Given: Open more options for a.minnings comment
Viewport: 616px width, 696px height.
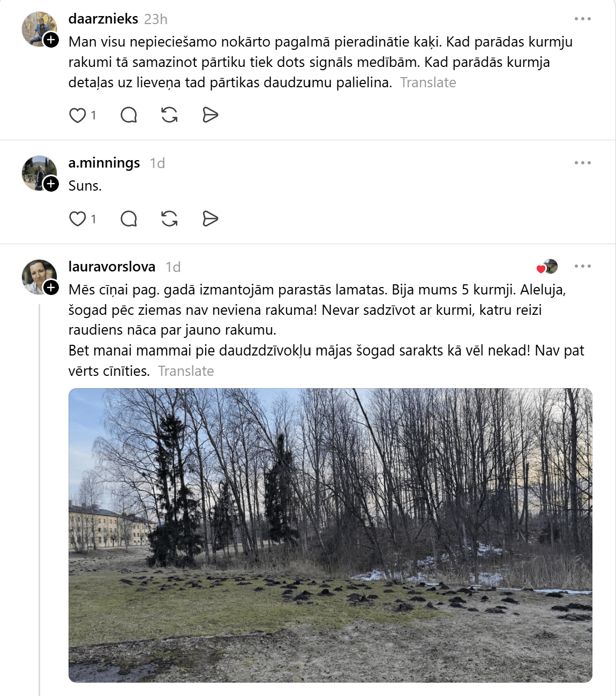Looking at the screenshot, I should tap(582, 163).
